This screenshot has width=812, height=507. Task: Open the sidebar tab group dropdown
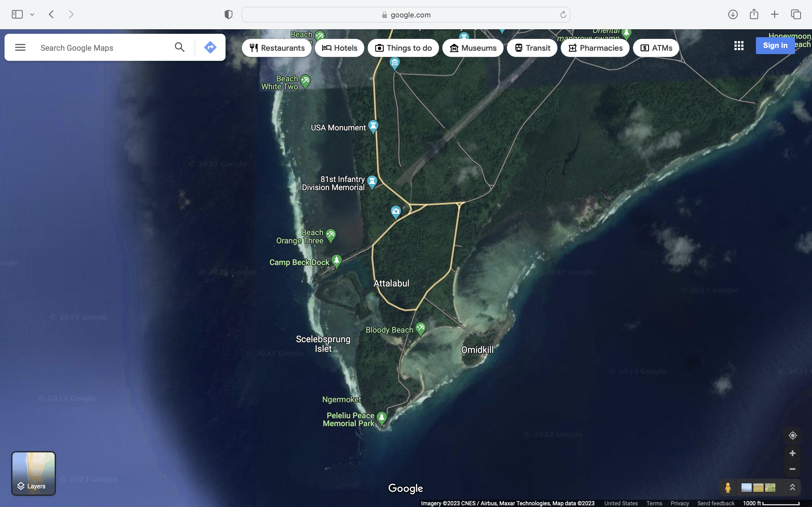[32, 14]
